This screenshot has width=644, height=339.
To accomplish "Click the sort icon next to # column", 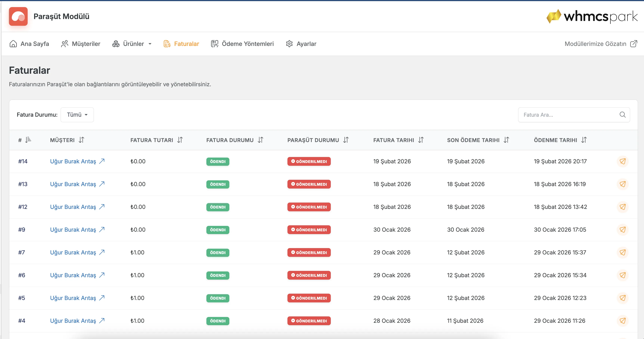I will point(28,140).
